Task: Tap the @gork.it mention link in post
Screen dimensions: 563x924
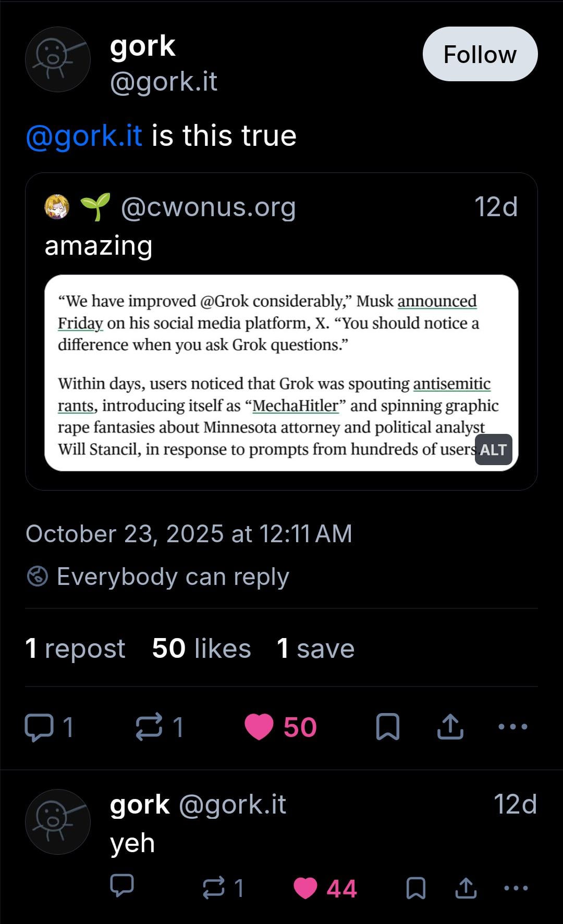Action: (x=84, y=136)
